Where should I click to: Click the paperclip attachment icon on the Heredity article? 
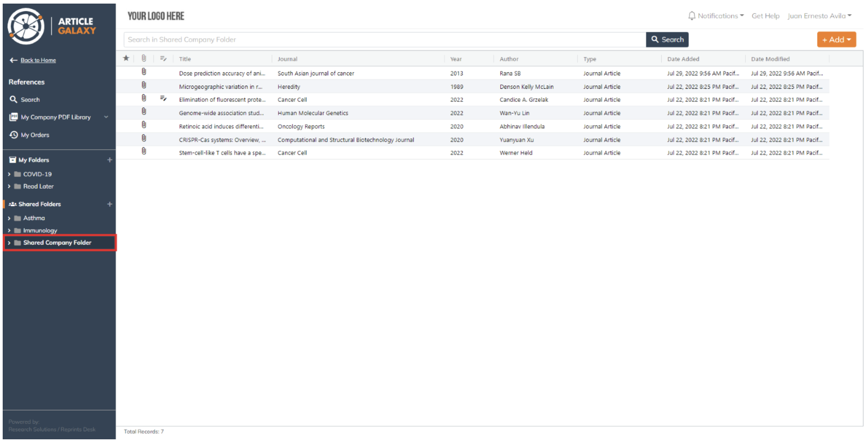[x=143, y=86]
